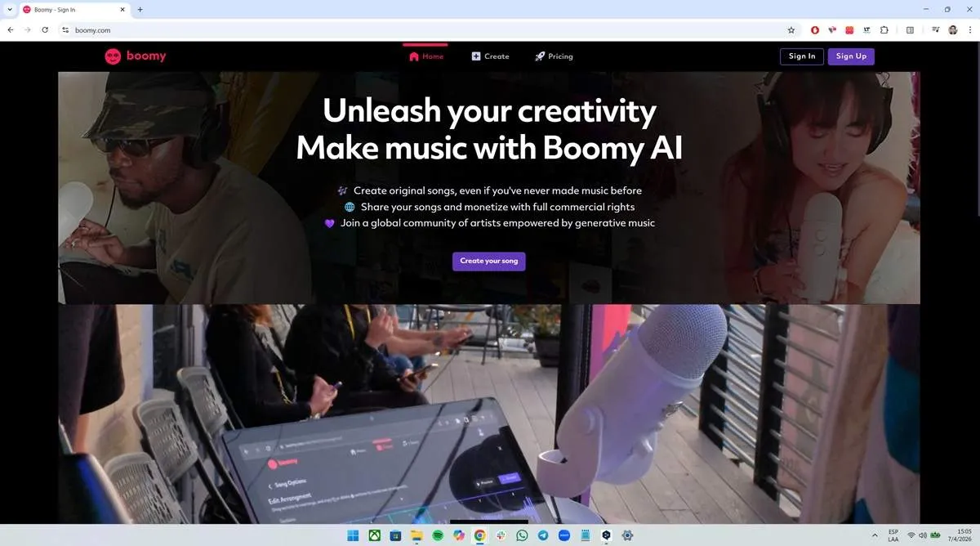Click the red Opera-style extension icon
The width and height of the screenshot is (980, 546).
(x=815, y=30)
